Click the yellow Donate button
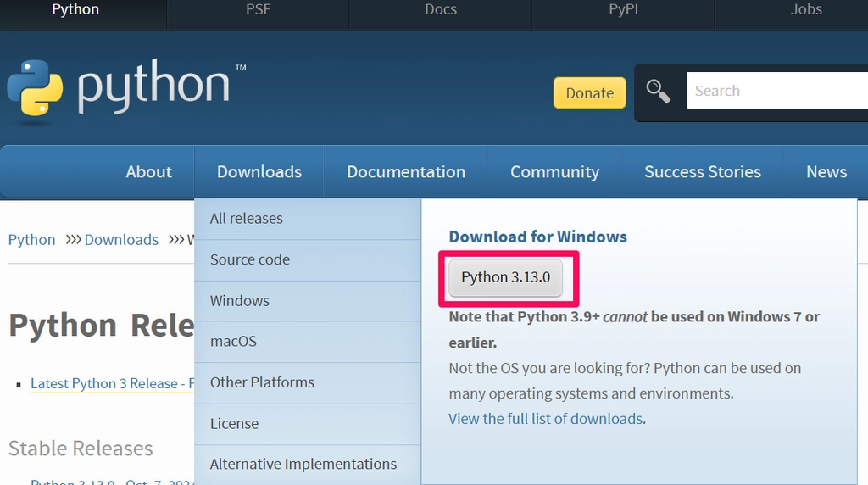868x485 pixels. click(590, 92)
